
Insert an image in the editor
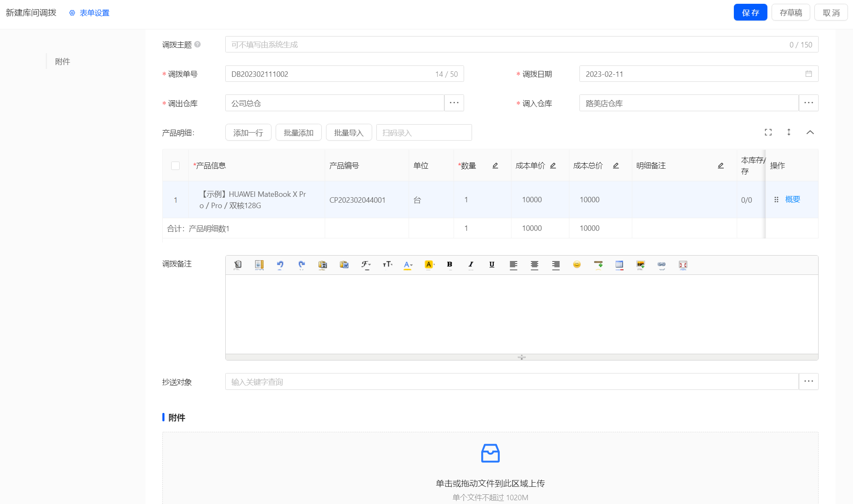point(641,265)
